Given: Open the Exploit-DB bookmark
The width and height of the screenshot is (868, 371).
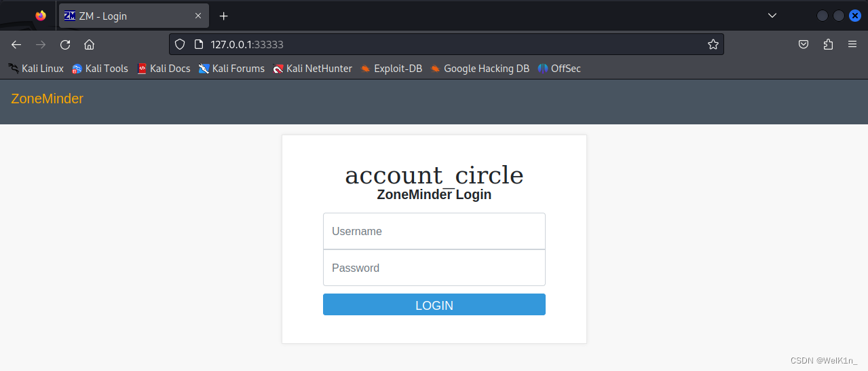Looking at the screenshot, I should point(391,68).
